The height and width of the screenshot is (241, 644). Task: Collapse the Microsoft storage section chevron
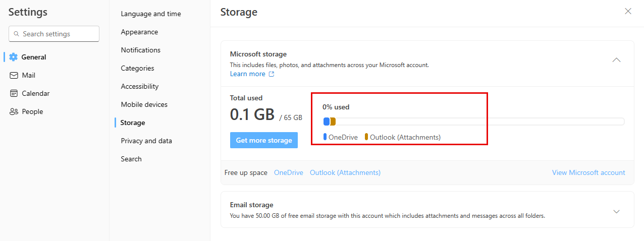(616, 59)
